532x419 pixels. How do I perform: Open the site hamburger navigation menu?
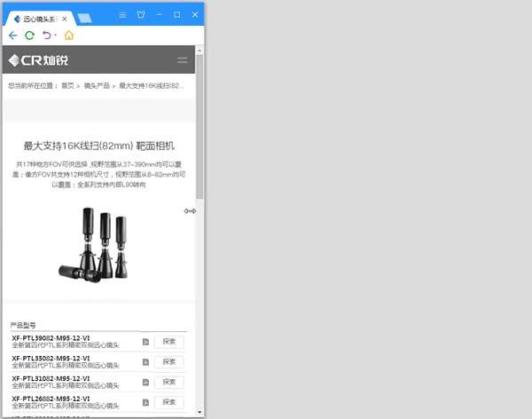tap(182, 60)
